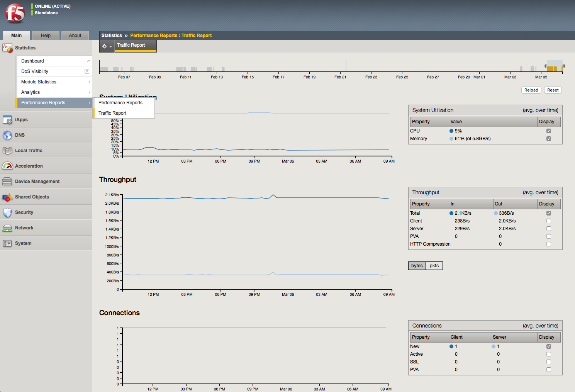Enable HTTP Compression display checkbox
The image size is (575, 392).
(x=549, y=244)
